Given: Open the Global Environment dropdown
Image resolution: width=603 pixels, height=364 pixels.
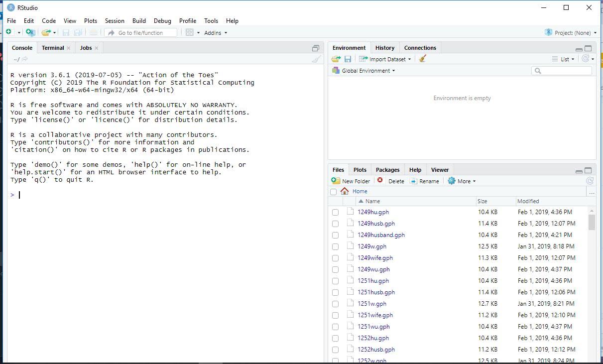Looking at the screenshot, I should click(x=363, y=71).
